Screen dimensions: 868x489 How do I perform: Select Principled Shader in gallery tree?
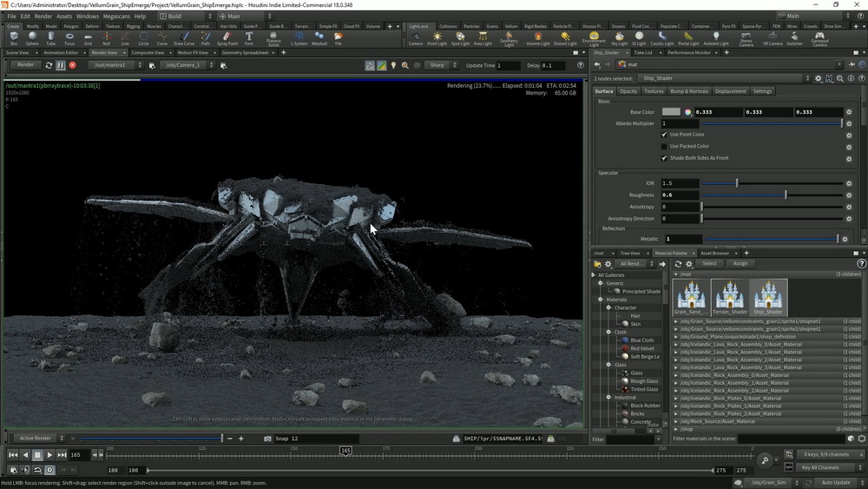(641, 291)
